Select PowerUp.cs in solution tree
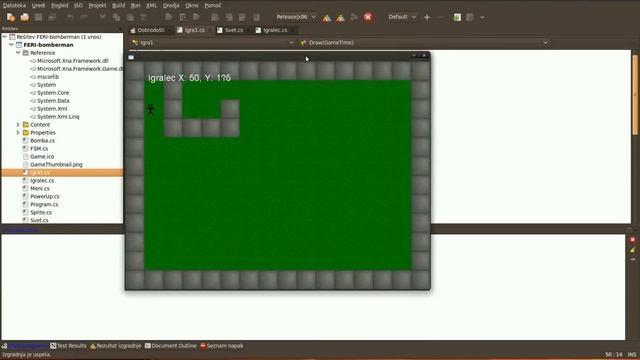Screen dimensions: 640x360 tap(44, 196)
